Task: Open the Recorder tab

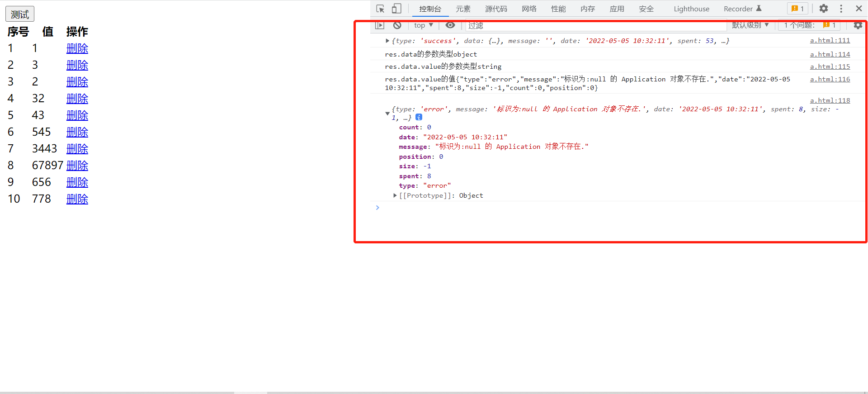Action: 743,9
